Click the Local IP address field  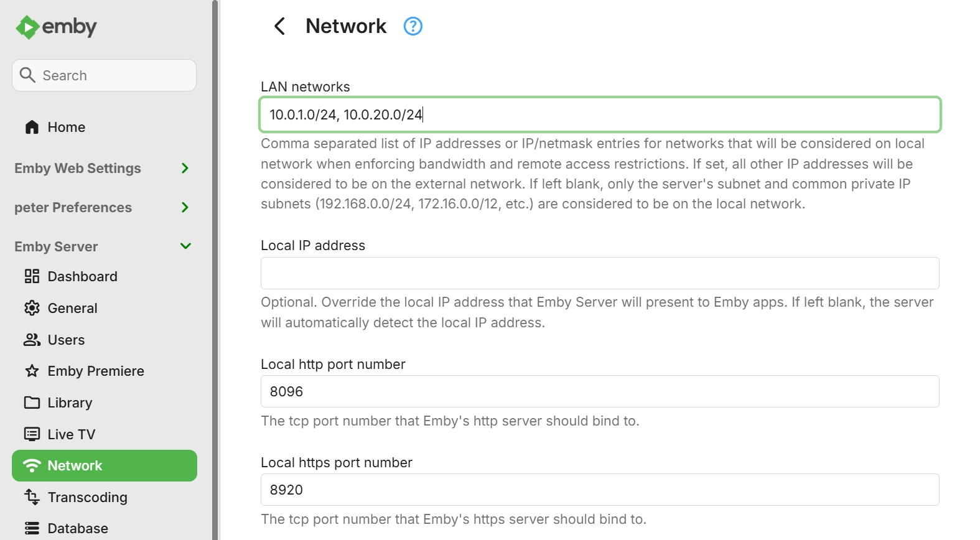(x=599, y=273)
